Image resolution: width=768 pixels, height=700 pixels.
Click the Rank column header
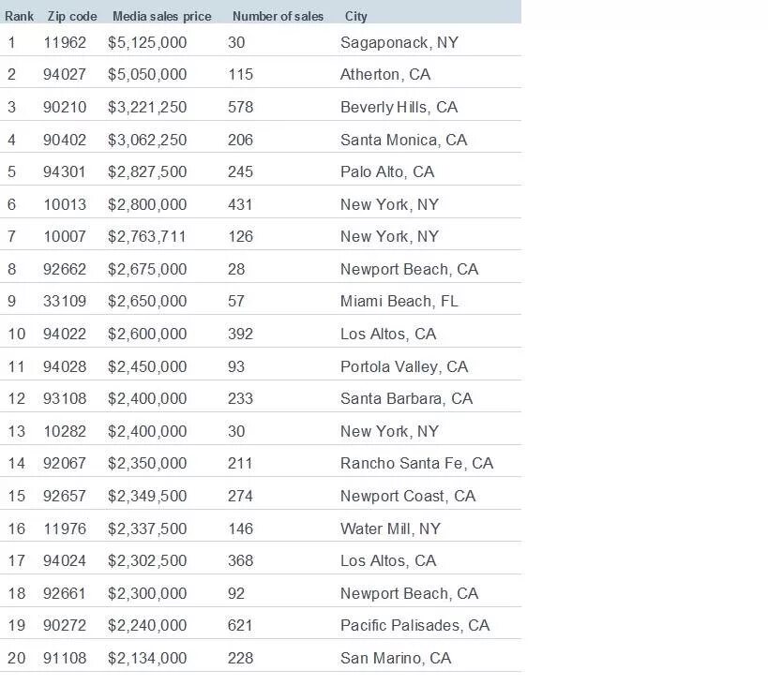19,16
